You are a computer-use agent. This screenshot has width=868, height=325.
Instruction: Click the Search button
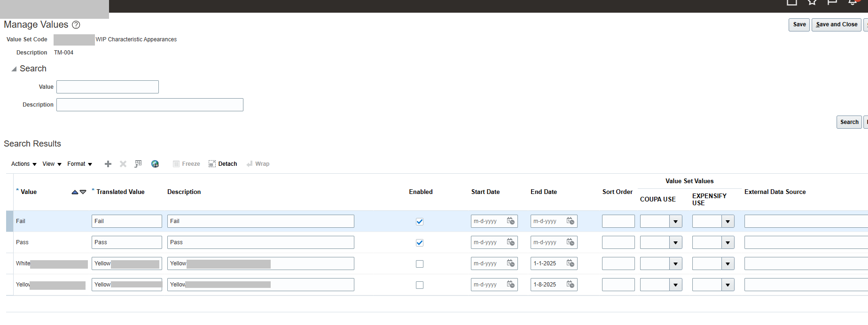[849, 122]
